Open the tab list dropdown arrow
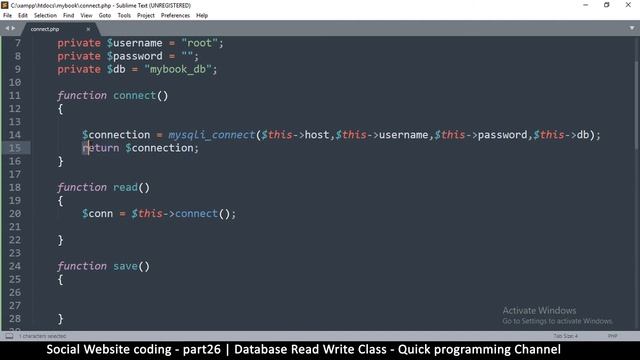The width and height of the screenshot is (640, 360). coord(632,28)
